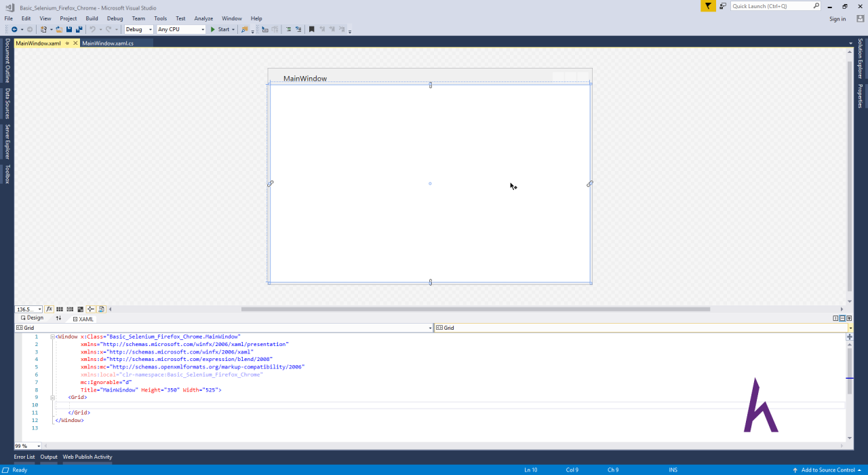Open the Analyze menu

[x=203, y=18]
